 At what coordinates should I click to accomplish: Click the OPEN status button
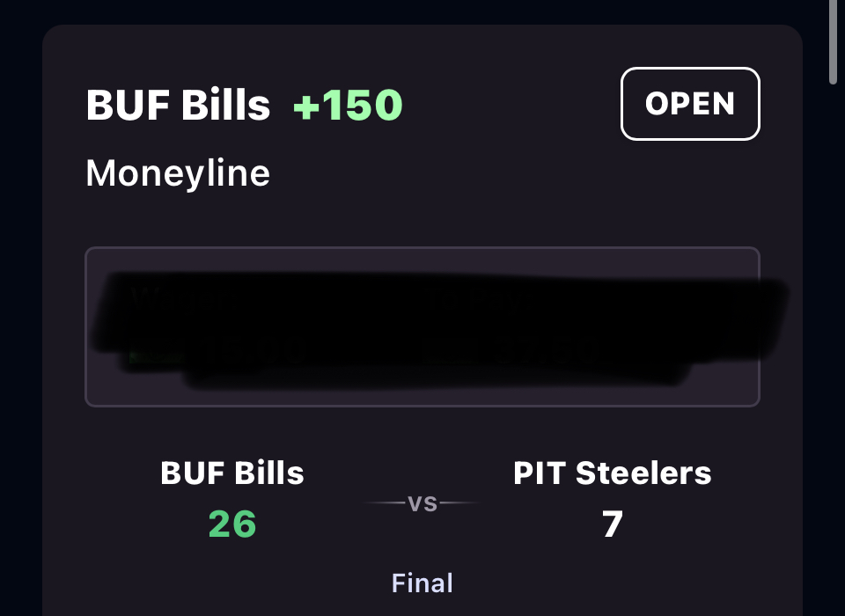pyautogui.click(x=690, y=104)
